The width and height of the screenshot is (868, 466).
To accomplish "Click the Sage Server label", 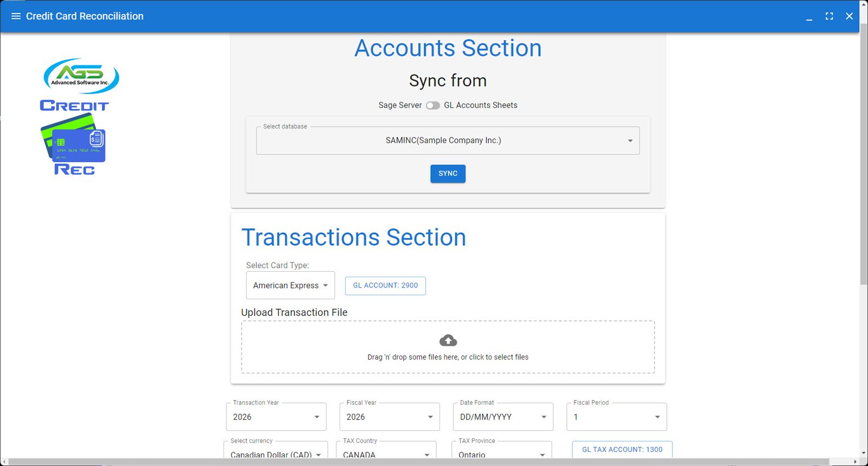I will 400,105.
